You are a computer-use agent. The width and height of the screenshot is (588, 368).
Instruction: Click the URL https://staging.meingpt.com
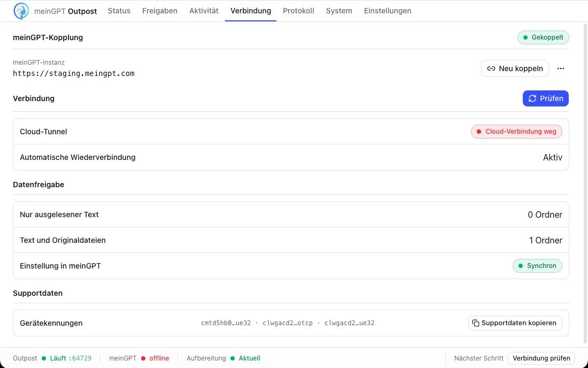click(74, 73)
